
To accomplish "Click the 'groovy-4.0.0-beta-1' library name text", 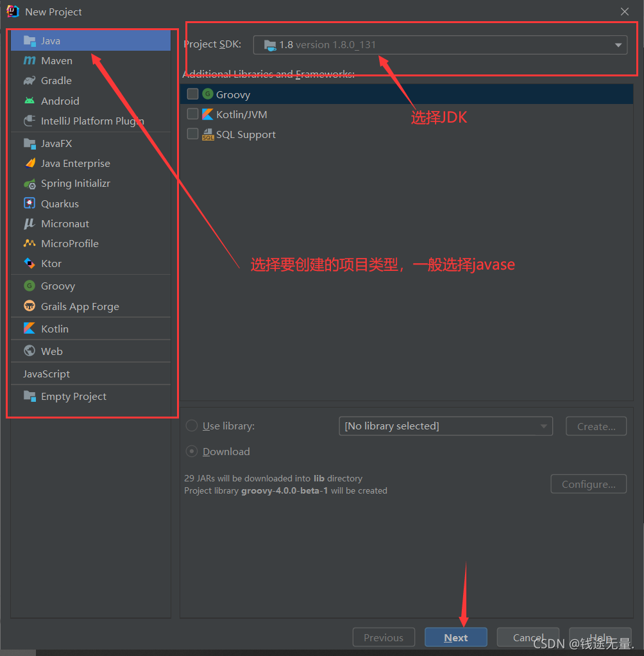I will tap(285, 490).
